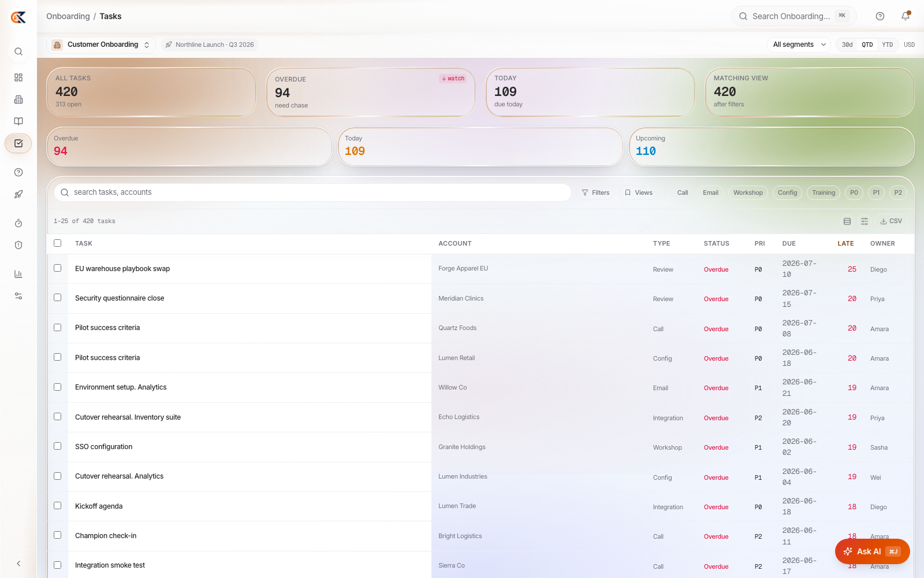Open the Today 109 summary tile

(480, 147)
